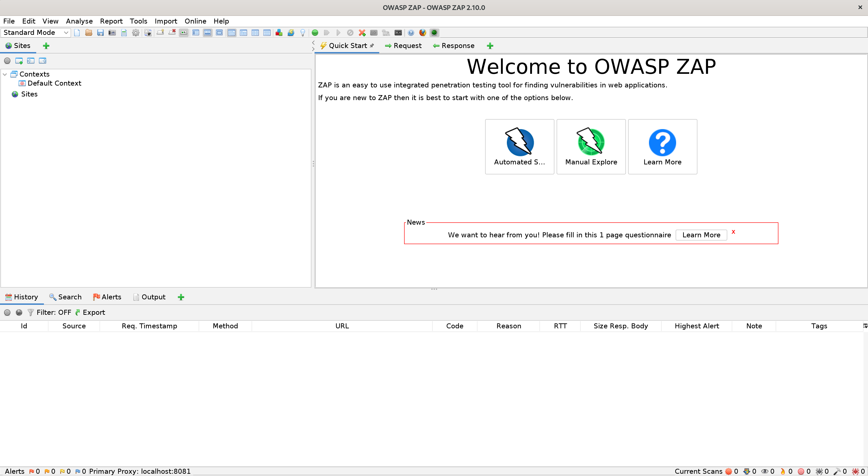Click the green plus next to the Sites tab
Screen dimensions: 868x476
(46, 46)
